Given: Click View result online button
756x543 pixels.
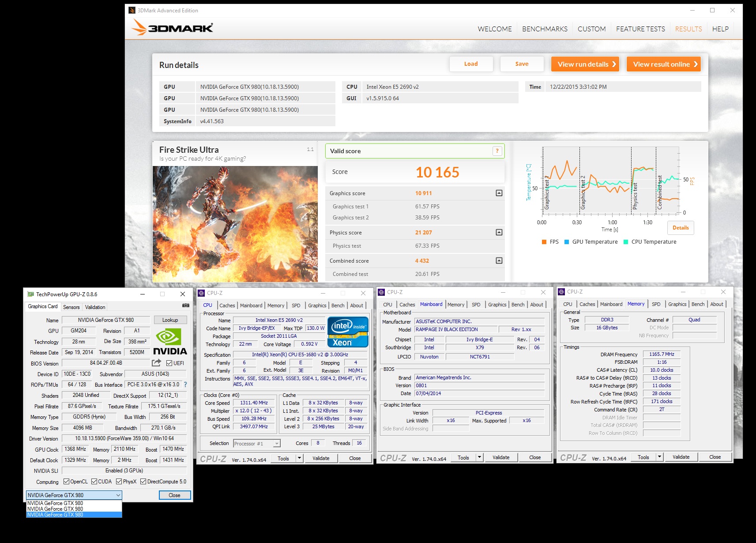Looking at the screenshot, I should pos(663,64).
